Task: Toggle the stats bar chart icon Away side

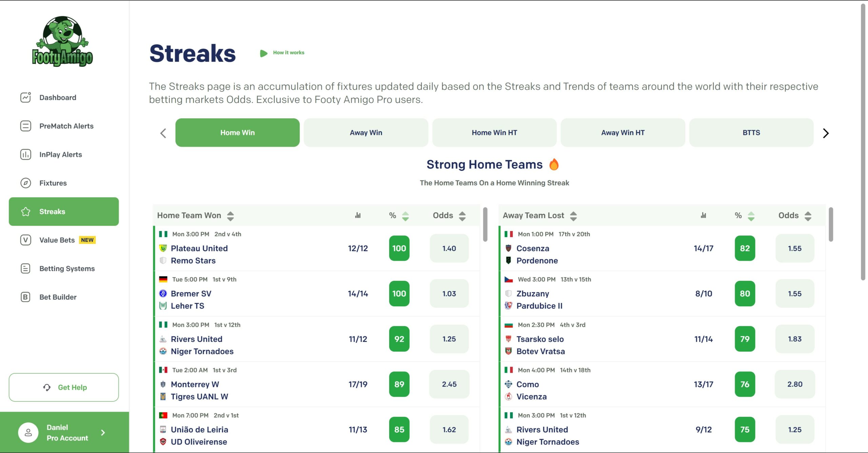Action: [703, 215]
